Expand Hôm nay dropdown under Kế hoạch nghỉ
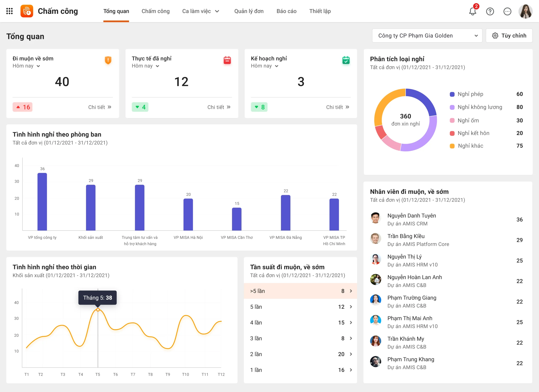The width and height of the screenshot is (539, 392). tap(264, 66)
